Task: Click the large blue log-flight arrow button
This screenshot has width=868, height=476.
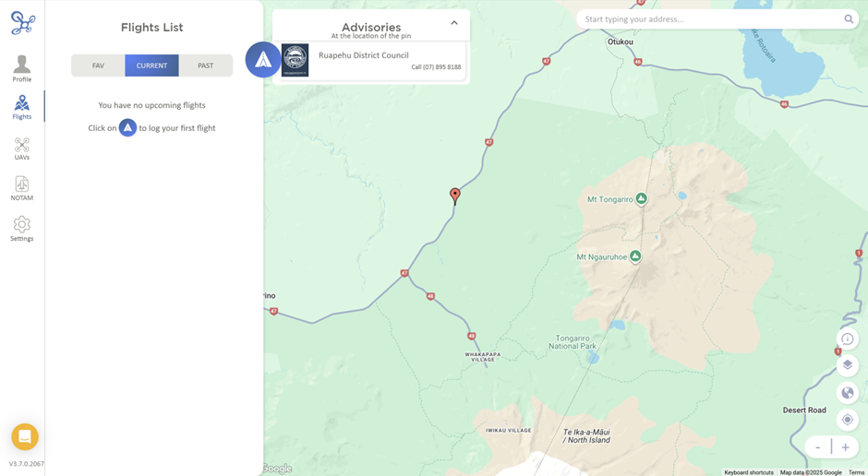Action: pos(263,60)
